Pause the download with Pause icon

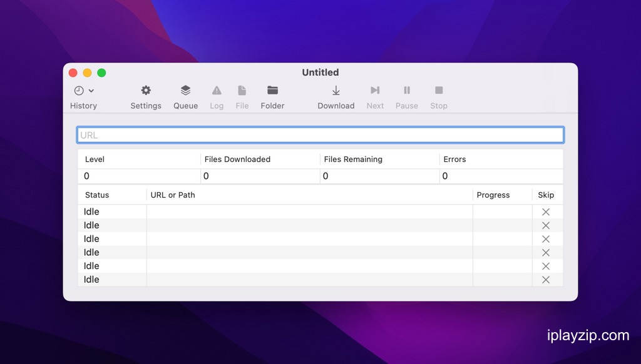(407, 90)
